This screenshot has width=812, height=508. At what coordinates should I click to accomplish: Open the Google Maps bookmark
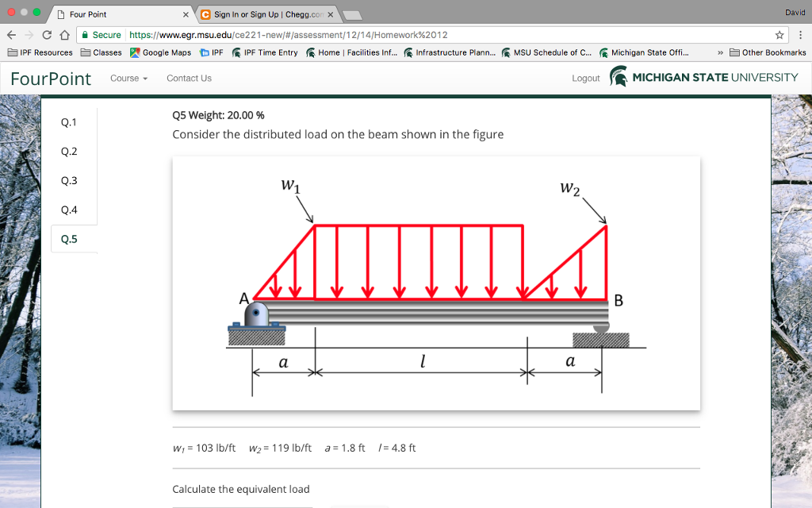click(160, 52)
